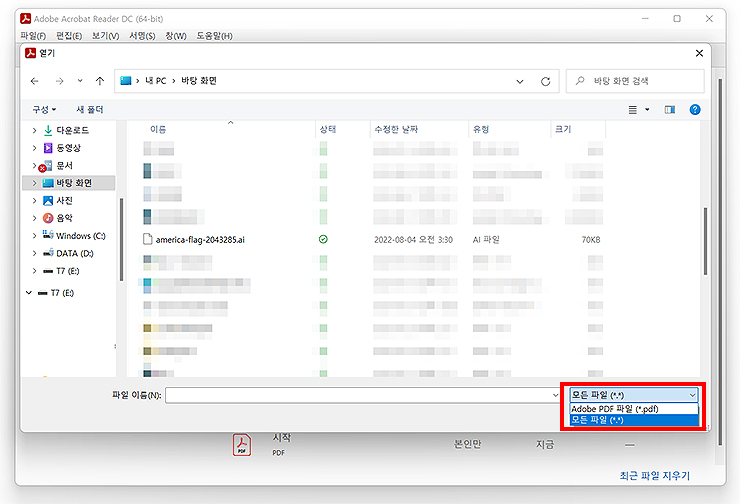The width and height of the screenshot is (740, 504).
Task: Sort by the 크기 column header
Action: pyautogui.click(x=563, y=129)
